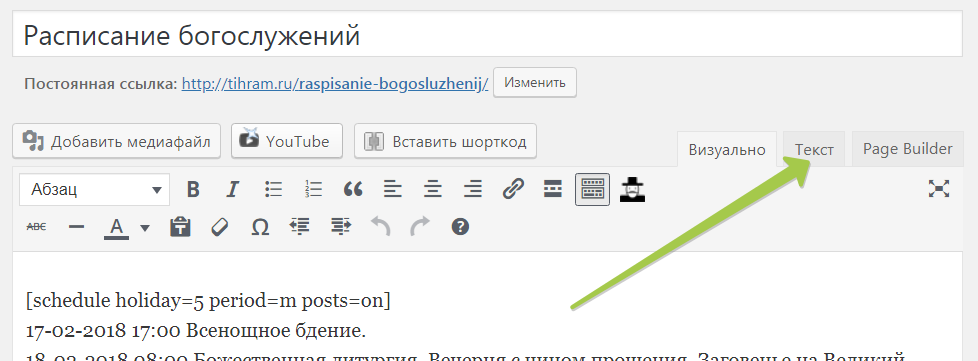Toggle bold formatting
The image size is (978, 361).
pos(193,189)
